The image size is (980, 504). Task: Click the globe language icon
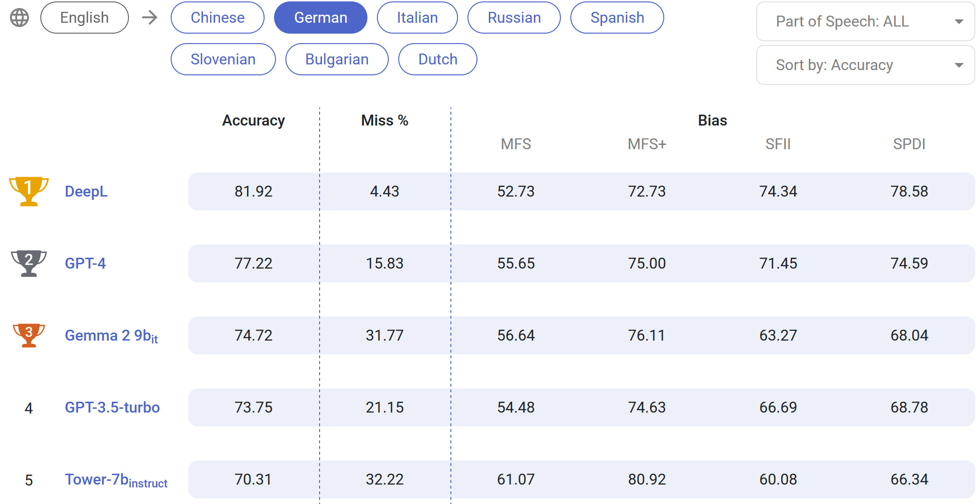19,18
